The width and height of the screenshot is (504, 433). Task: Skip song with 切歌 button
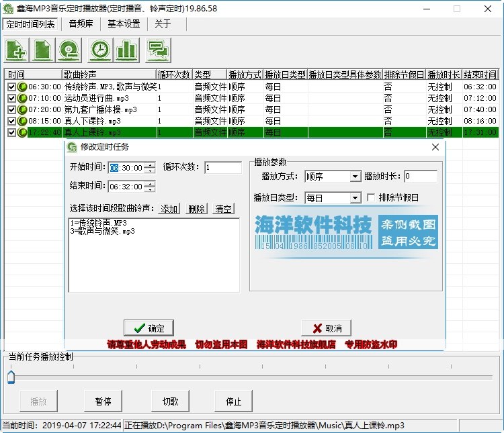171,401
